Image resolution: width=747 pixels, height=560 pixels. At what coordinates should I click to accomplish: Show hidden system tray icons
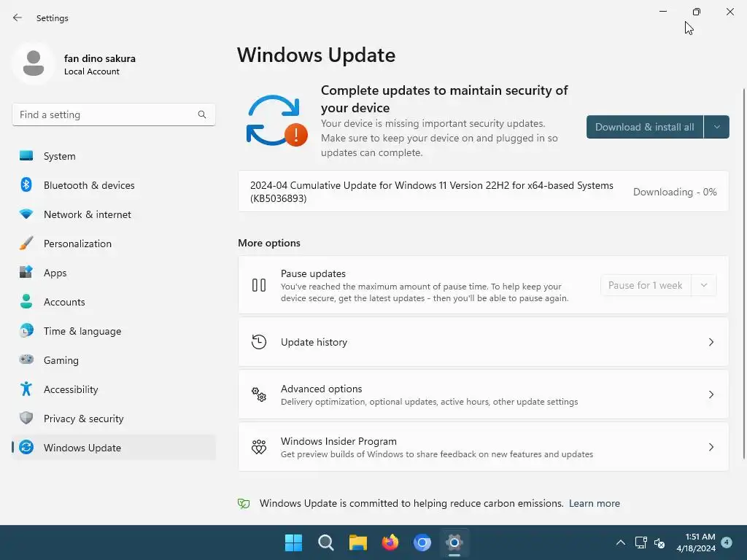coord(620,542)
